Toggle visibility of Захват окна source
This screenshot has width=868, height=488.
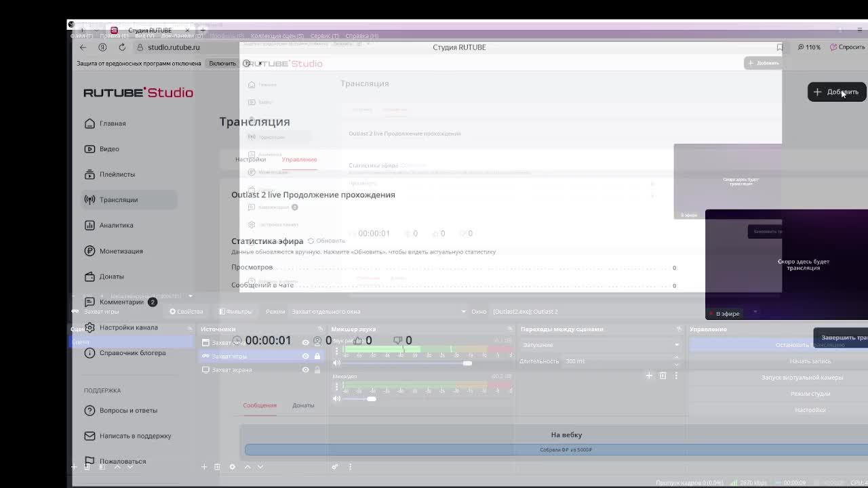[x=305, y=342]
